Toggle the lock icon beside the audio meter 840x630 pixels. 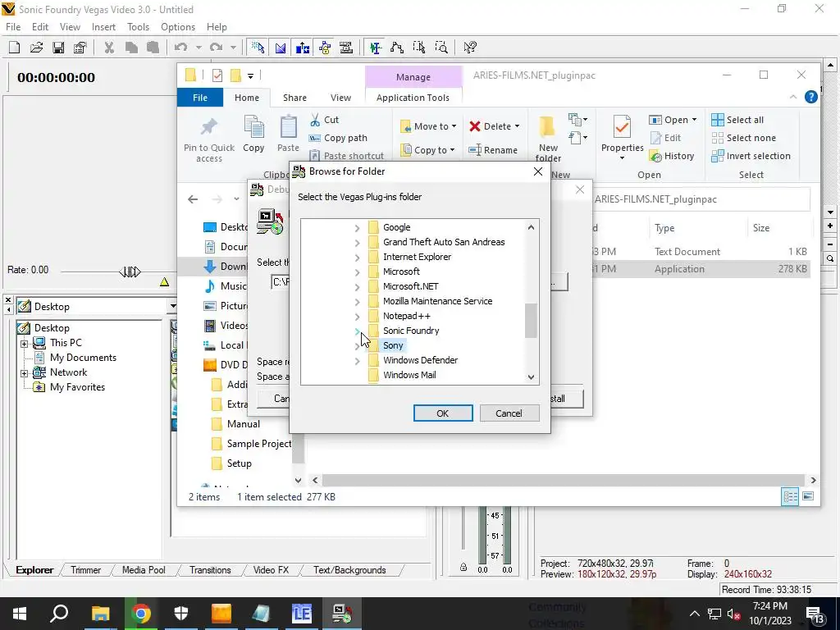pos(463,568)
